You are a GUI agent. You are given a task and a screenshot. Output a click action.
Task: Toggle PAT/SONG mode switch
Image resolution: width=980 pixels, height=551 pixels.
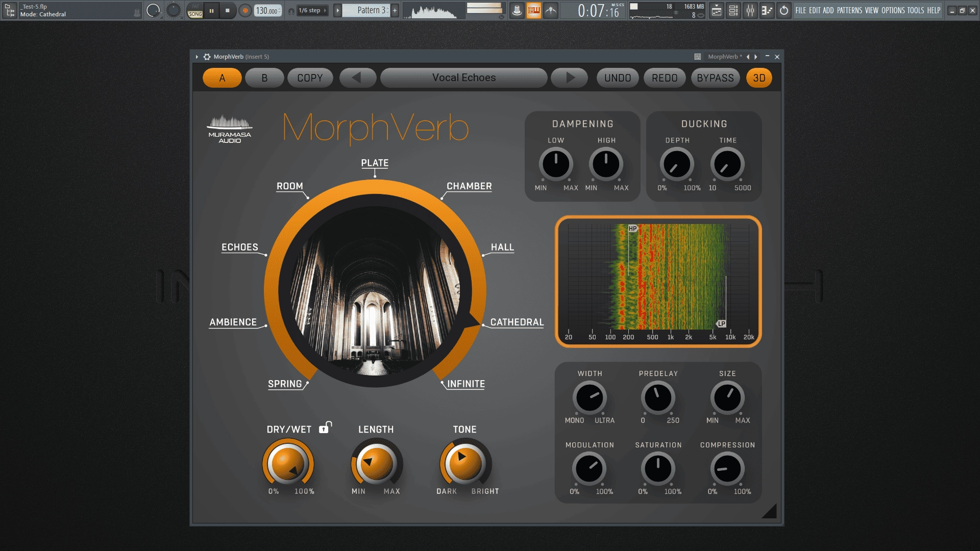[x=195, y=11]
